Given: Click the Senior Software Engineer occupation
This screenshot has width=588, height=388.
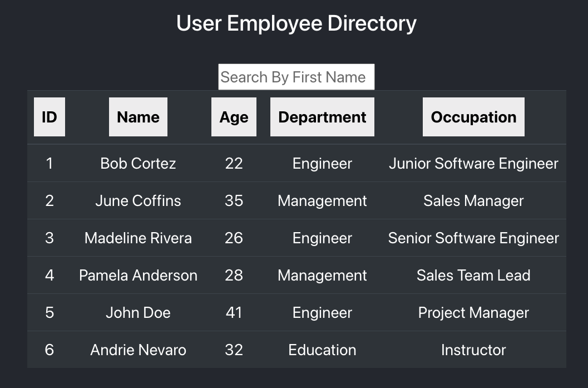Looking at the screenshot, I should point(473,238).
